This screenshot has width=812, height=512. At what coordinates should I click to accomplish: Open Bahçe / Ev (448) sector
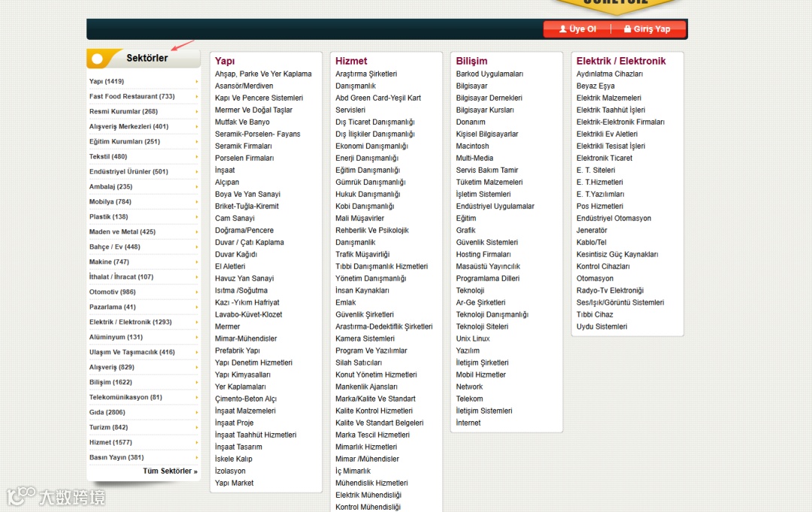pos(114,247)
